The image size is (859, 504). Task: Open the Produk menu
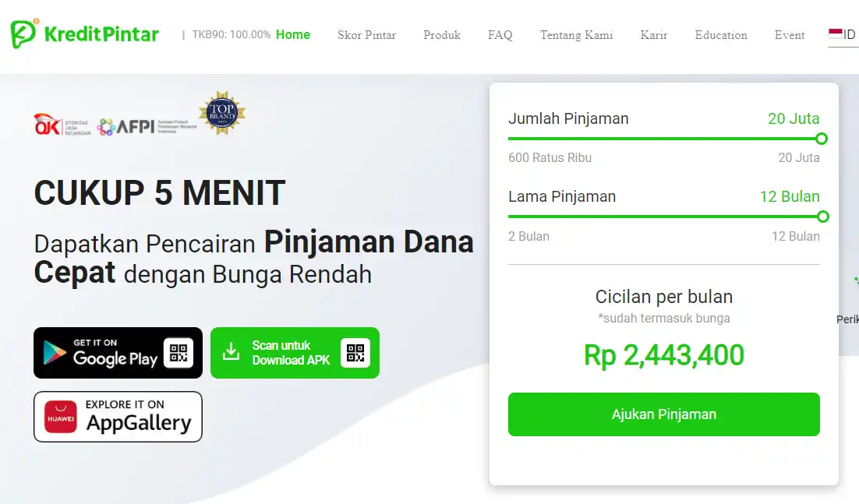point(442,35)
